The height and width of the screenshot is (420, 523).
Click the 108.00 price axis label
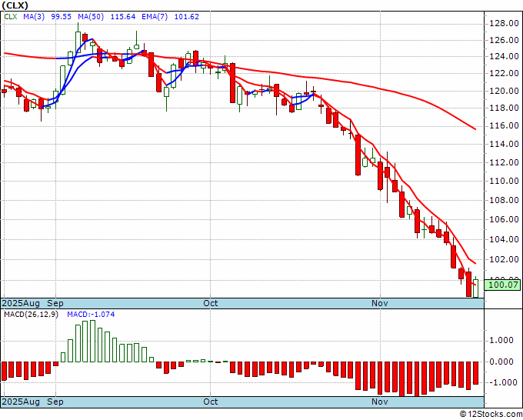pyautogui.click(x=504, y=200)
